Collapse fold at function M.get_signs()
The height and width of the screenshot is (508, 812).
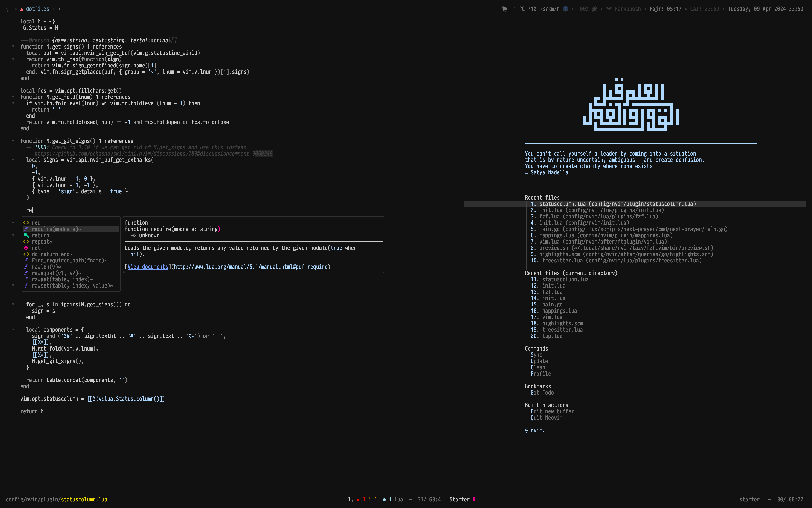[x=13, y=47]
